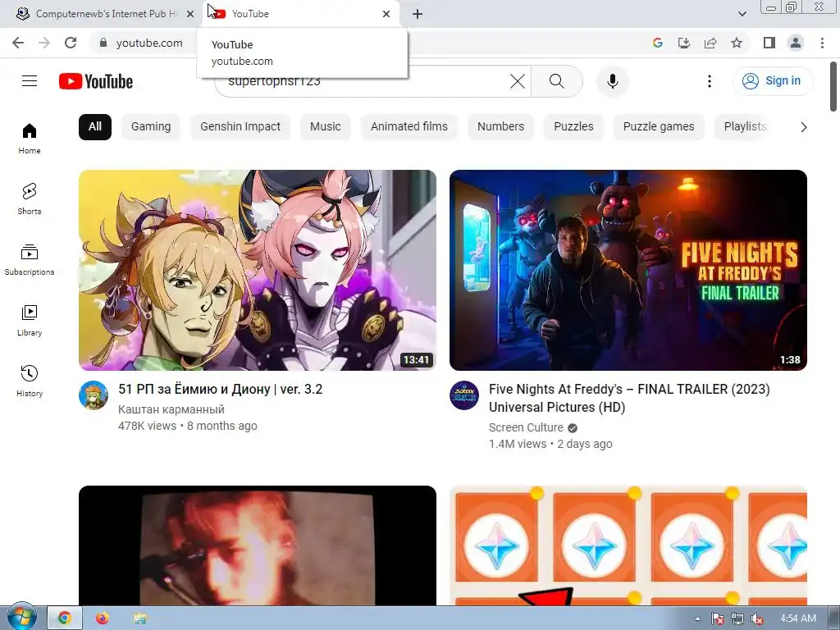This screenshot has width=840, height=630.
Task: Search with your voice microphone icon
Action: [x=612, y=81]
